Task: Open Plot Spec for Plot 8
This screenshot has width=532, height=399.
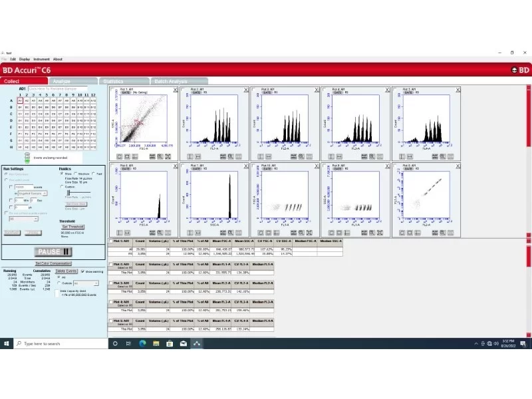Action: pyautogui.click(x=435, y=233)
